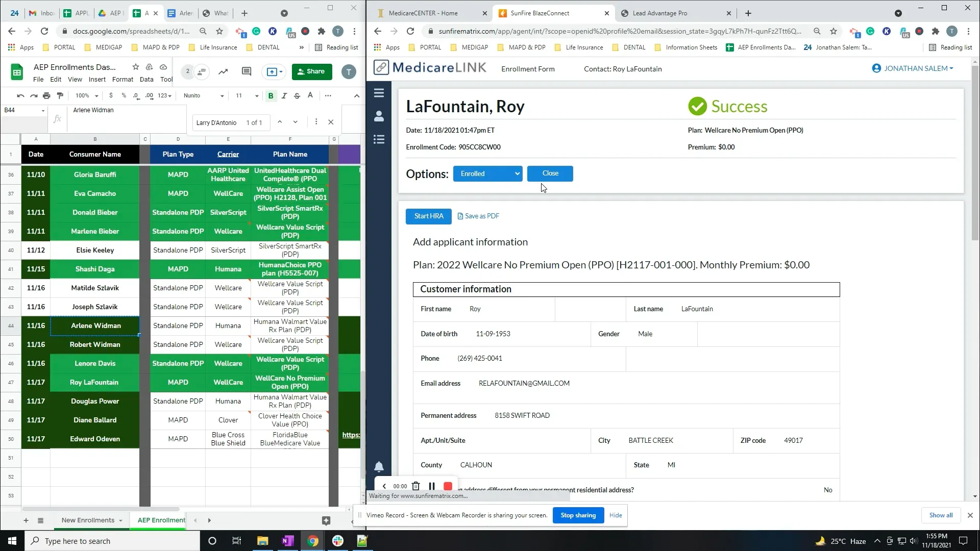Screen dimensions: 980x551
Task: Click Stop sharing in the Vimeo Record bar
Action: click(x=578, y=515)
